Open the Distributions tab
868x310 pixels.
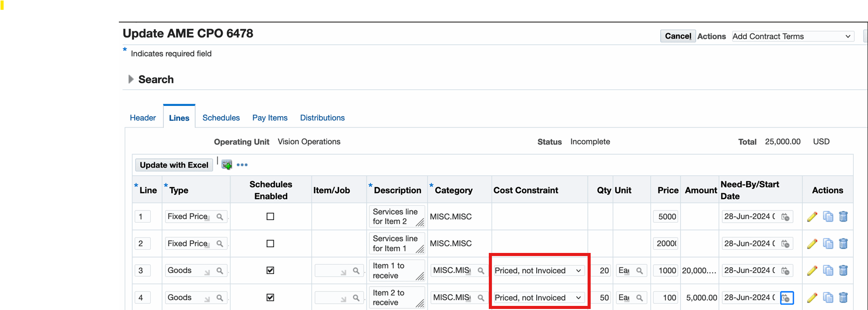pyautogui.click(x=323, y=118)
